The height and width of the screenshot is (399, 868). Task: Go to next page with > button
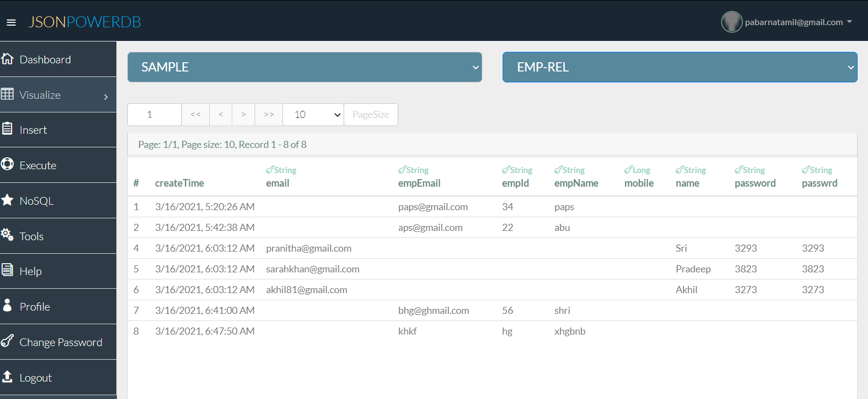(244, 115)
